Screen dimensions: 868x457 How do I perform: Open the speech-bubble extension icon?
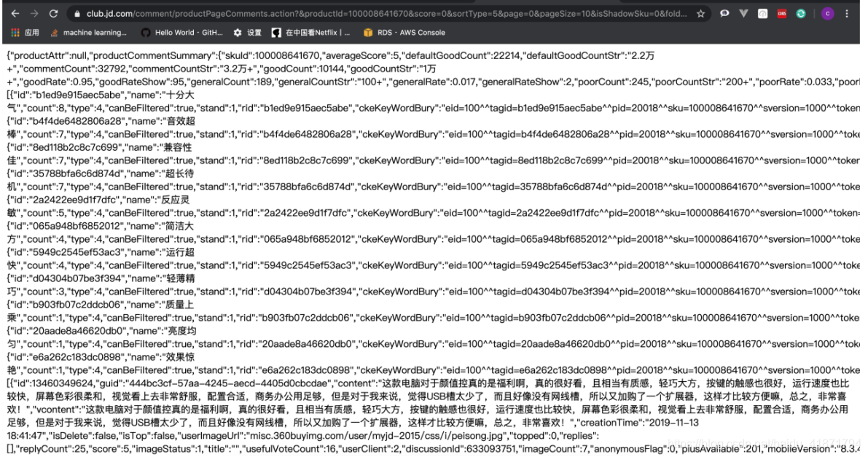point(724,13)
